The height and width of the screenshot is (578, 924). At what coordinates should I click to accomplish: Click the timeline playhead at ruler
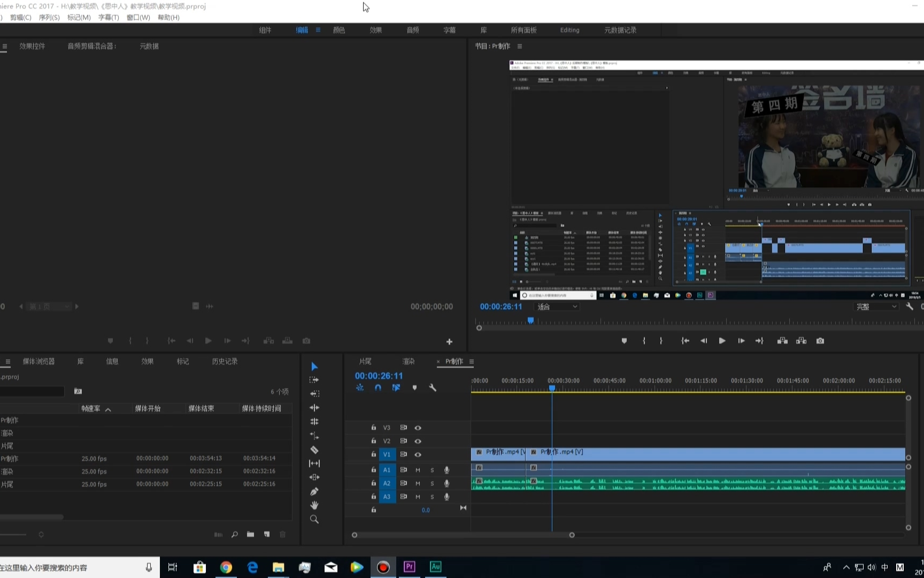pyautogui.click(x=552, y=389)
